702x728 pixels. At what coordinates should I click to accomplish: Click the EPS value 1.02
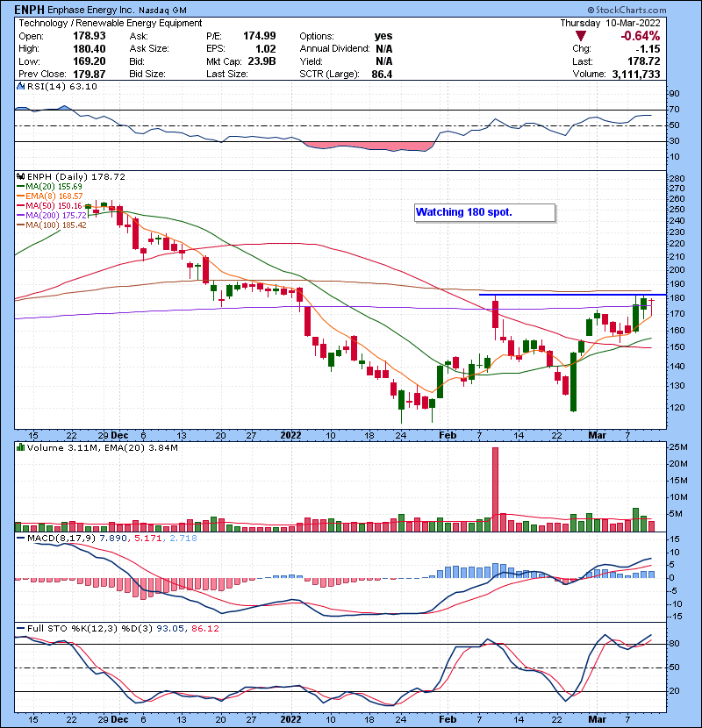click(x=265, y=49)
